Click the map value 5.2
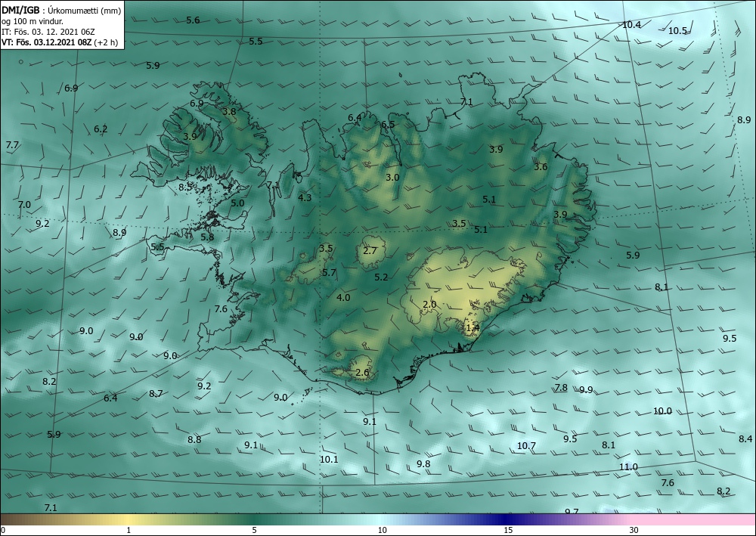Image resolution: width=756 pixels, height=536 pixels. [381, 277]
